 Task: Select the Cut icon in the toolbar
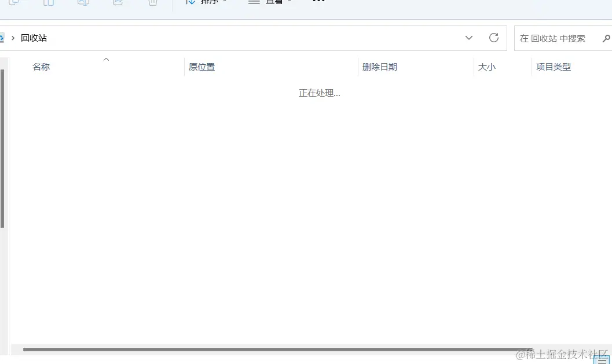click(14, 3)
